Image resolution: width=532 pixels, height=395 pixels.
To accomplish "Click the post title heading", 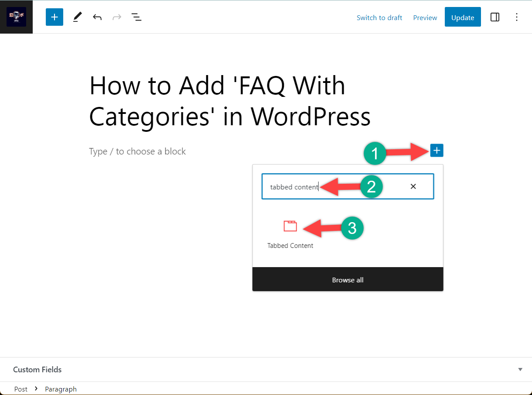I will (x=230, y=101).
